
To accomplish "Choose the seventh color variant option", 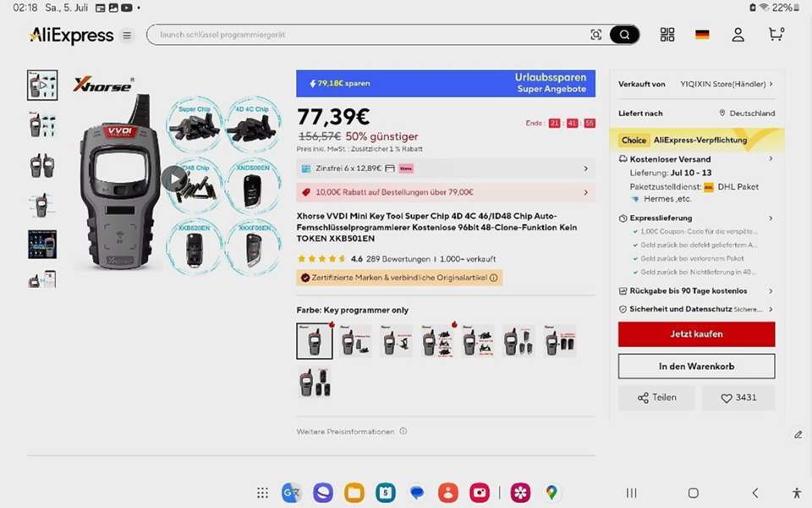I will coord(560,341).
